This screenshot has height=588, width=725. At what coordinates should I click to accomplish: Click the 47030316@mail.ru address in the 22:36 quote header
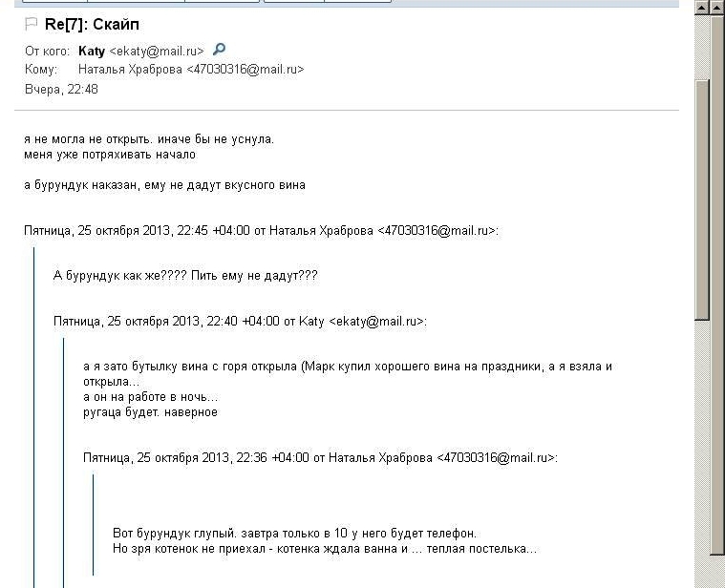495,458
